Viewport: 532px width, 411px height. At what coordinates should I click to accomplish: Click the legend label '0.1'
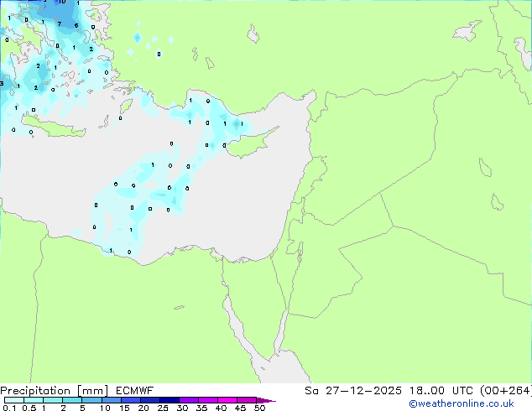(9, 408)
